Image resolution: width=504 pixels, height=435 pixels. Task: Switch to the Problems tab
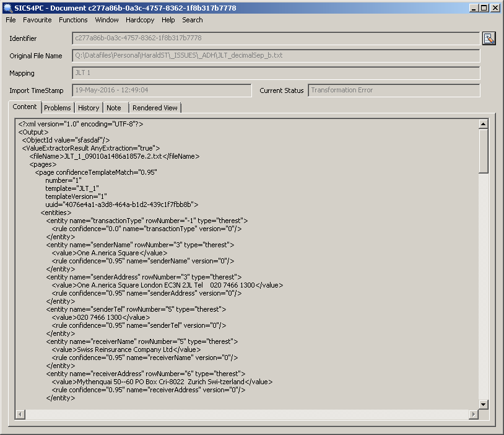pos(58,108)
